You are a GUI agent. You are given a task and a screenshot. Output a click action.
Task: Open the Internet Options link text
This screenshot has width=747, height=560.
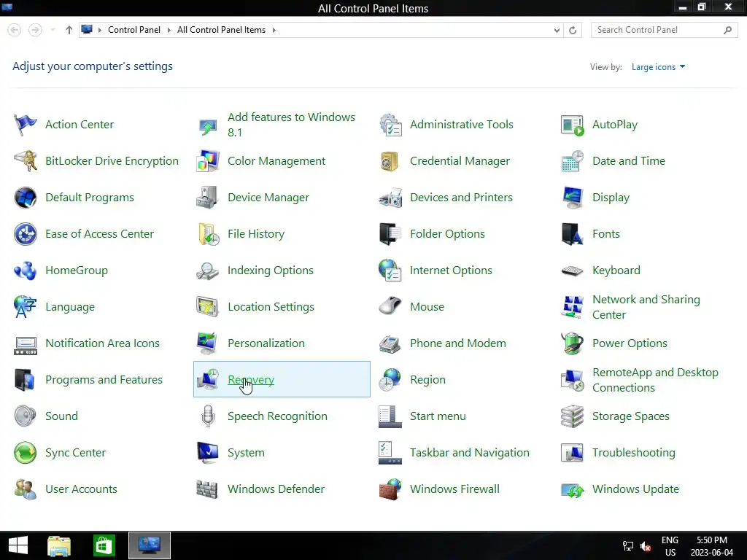[x=451, y=271]
